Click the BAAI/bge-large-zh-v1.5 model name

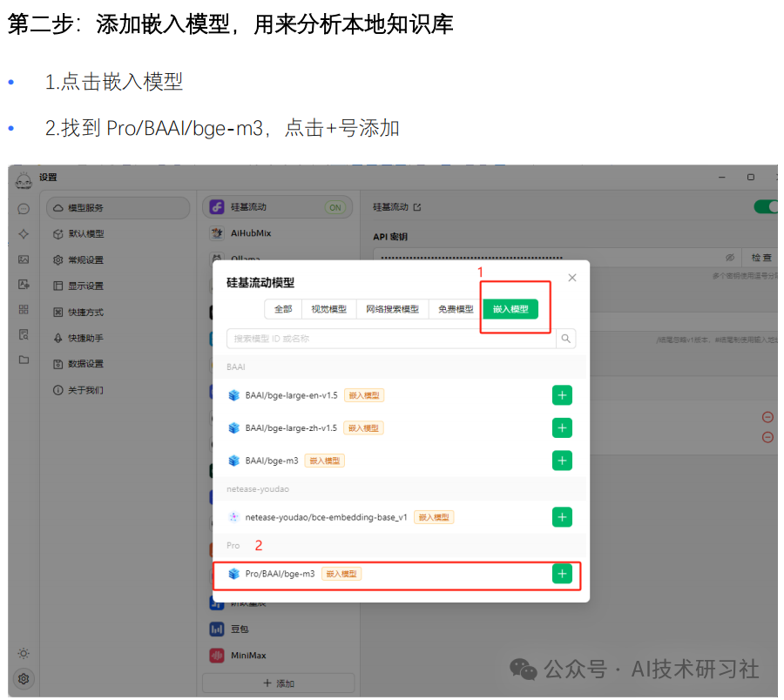coord(291,428)
